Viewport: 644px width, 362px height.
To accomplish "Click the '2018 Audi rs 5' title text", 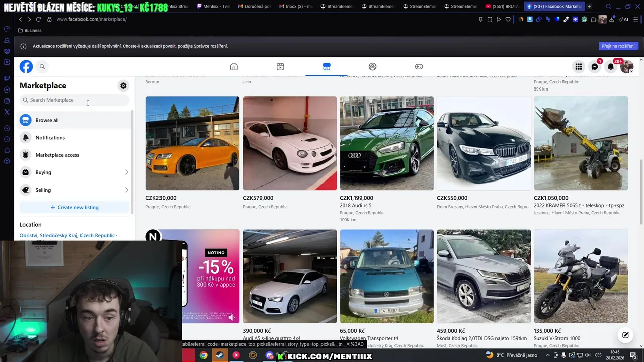I will coord(356,205).
